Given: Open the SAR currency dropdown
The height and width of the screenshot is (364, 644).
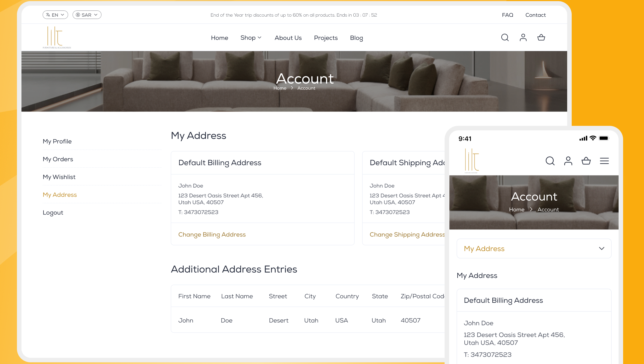Looking at the screenshot, I should coord(87,15).
